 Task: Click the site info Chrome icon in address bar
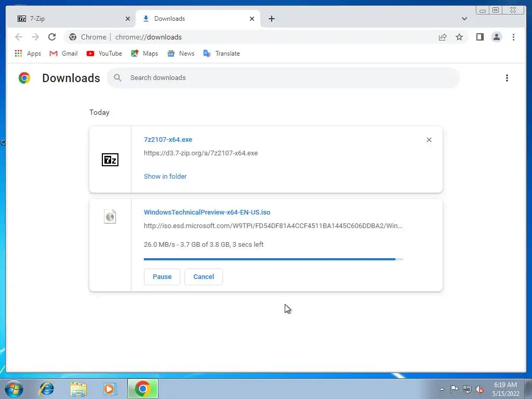click(x=73, y=37)
